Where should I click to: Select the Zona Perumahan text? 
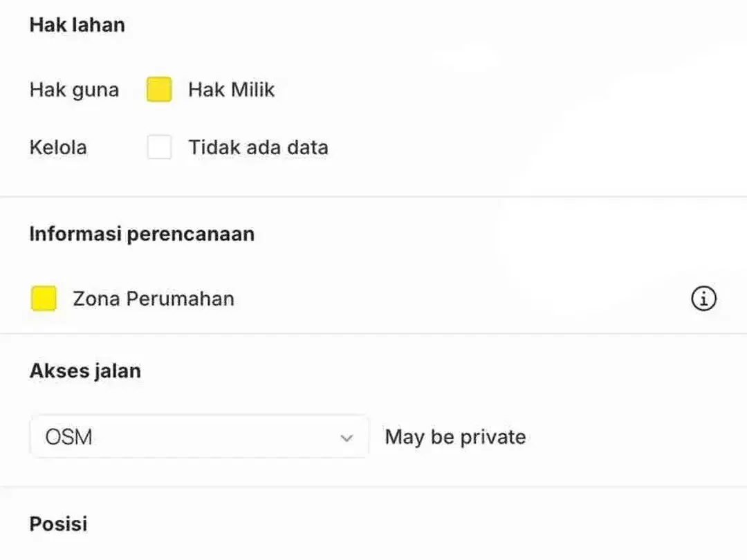pyautogui.click(x=154, y=299)
